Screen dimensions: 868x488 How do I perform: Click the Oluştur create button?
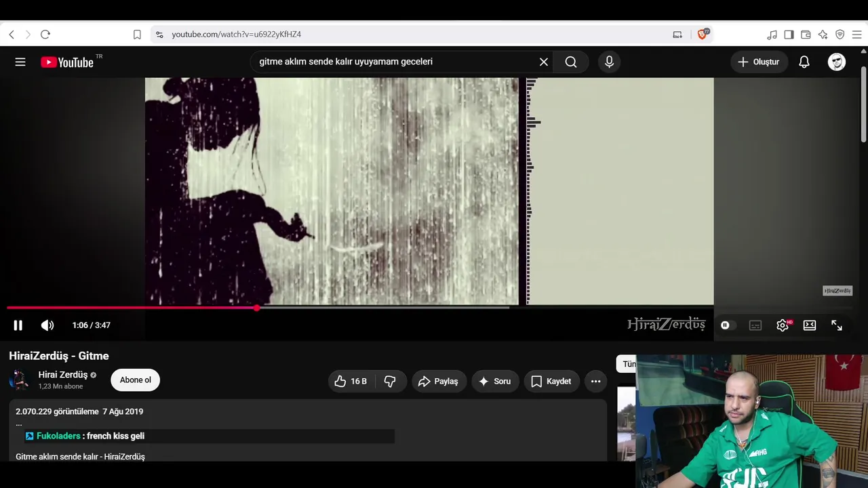click(x=759, y=62)
